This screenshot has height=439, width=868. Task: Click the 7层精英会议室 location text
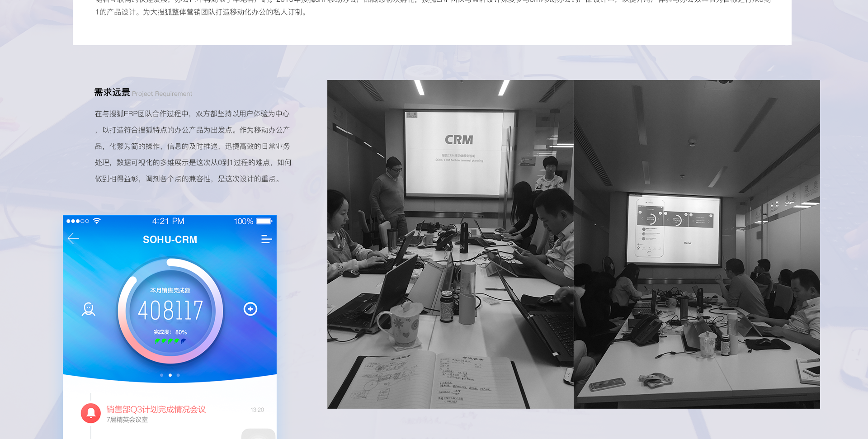point(127,420)
